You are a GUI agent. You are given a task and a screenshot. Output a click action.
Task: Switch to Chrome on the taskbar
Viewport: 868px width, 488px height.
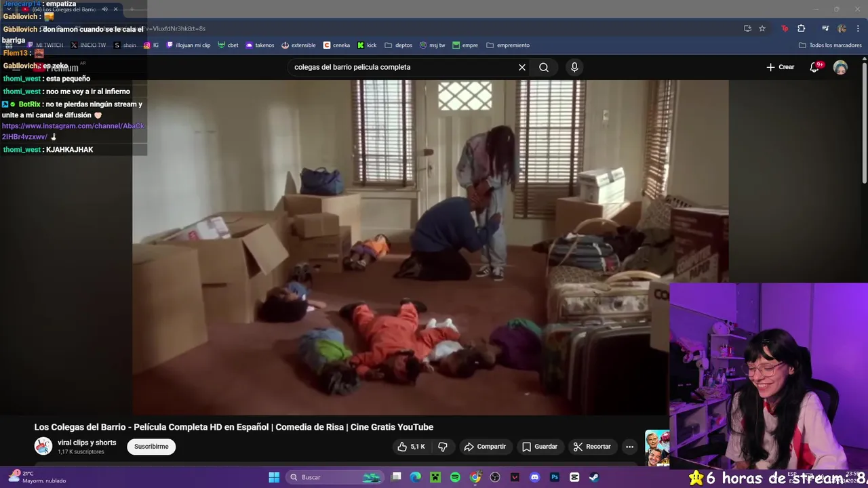pyautogui.click(x=475, y=477)
